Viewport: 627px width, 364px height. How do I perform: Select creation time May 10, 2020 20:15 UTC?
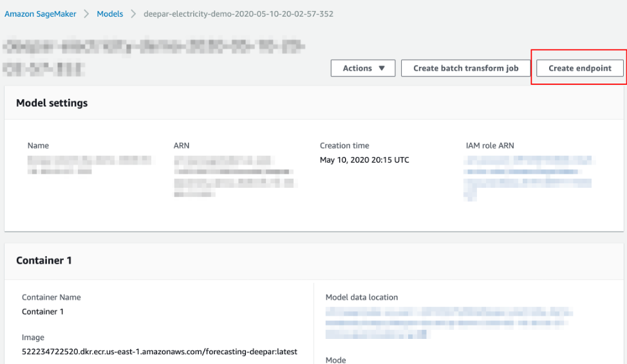pos(364,160)
